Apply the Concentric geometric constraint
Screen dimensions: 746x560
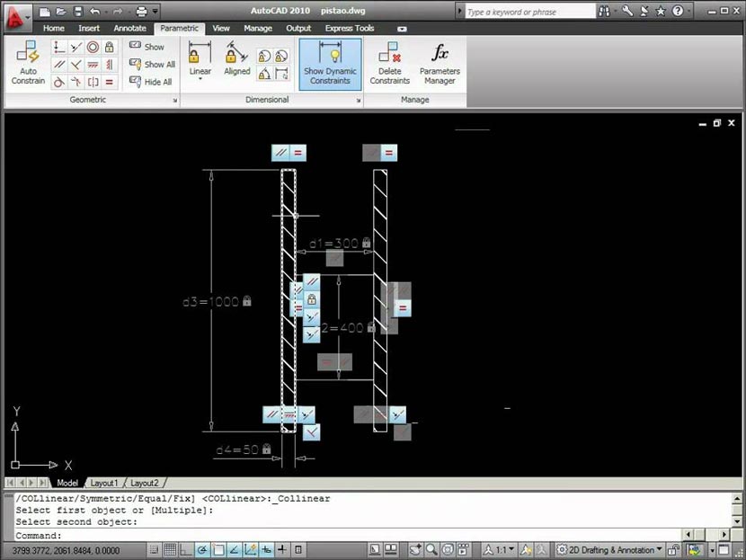93,47
